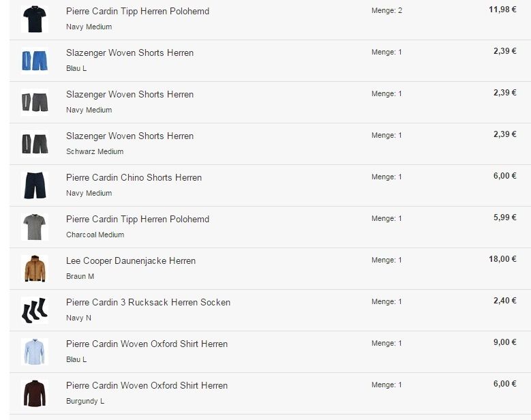The height and width of the screenshot is (420, 531).
Task: Click the blue Slazenger shorts thumbnail
Action: [x=34, y=60]
